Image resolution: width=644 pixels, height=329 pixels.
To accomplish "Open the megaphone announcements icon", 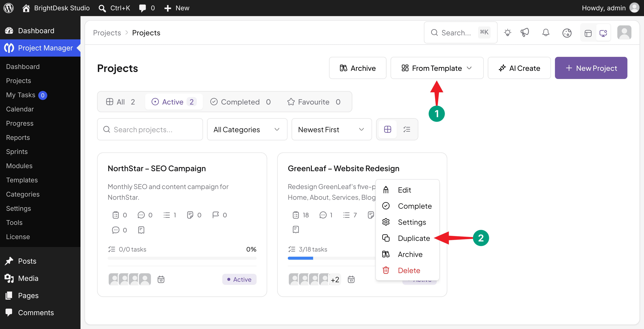I will coord(525,33).
